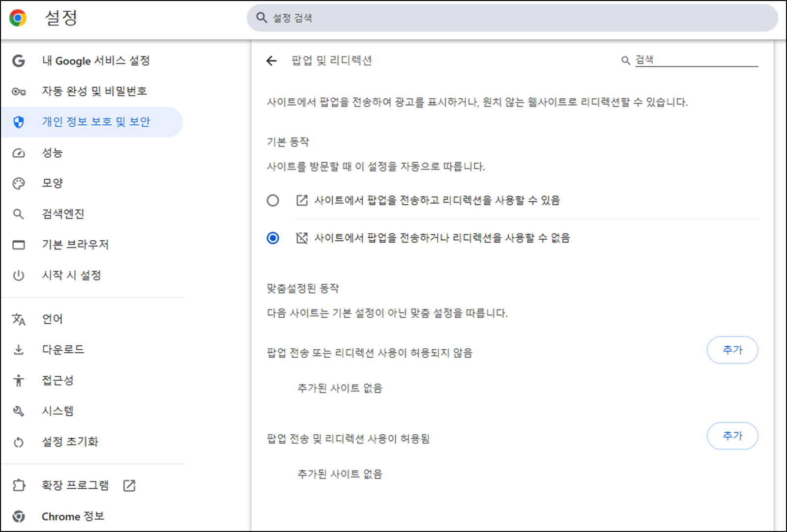Select 설정 초기화 from the sidebar
This screenshot has height=532, width=787.
tap(70, 441)
